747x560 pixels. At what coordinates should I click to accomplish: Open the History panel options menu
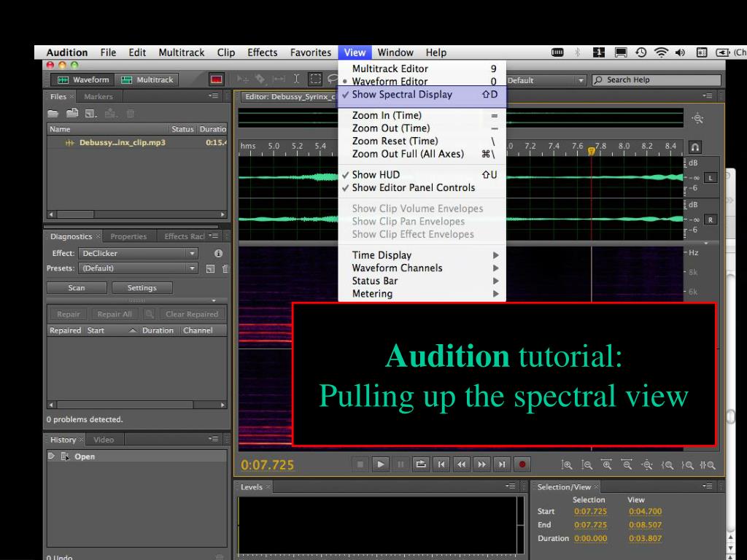[x=213, y=438]
